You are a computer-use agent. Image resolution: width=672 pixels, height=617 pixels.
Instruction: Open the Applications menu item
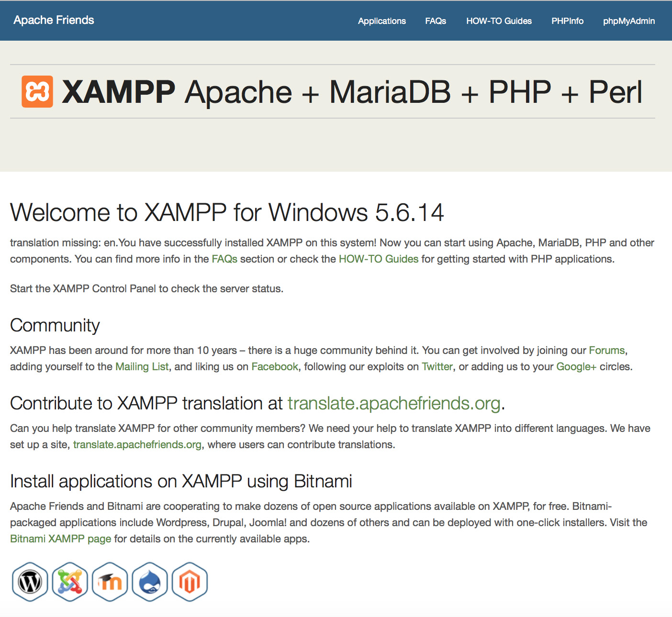pos(381,21)
